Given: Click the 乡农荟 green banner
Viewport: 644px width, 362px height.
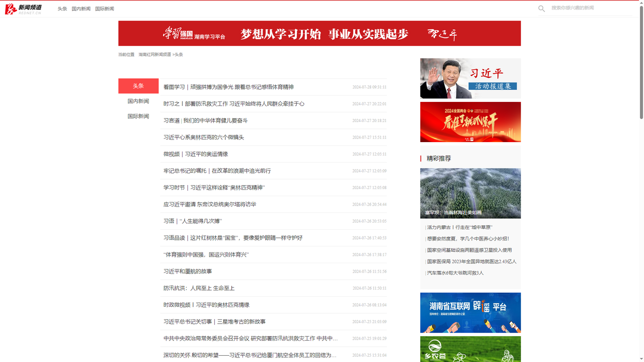Looking at the screenshot, I should (470, 349).
